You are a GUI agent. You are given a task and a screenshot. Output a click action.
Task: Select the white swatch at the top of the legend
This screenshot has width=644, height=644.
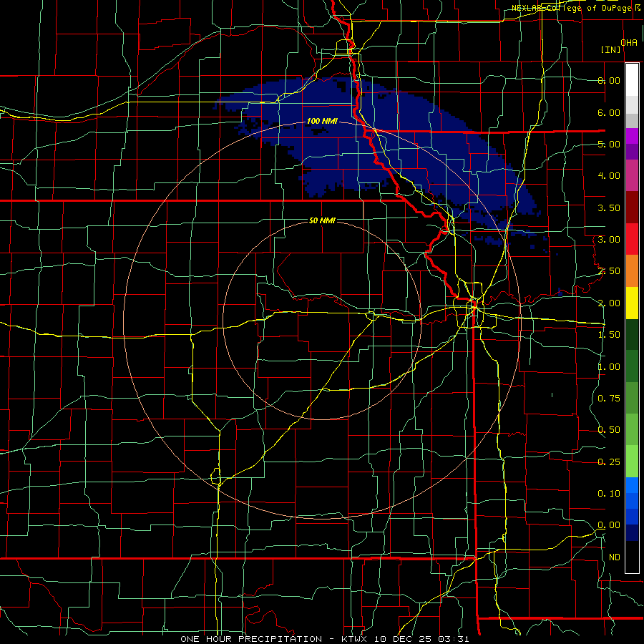coord(632,79)
